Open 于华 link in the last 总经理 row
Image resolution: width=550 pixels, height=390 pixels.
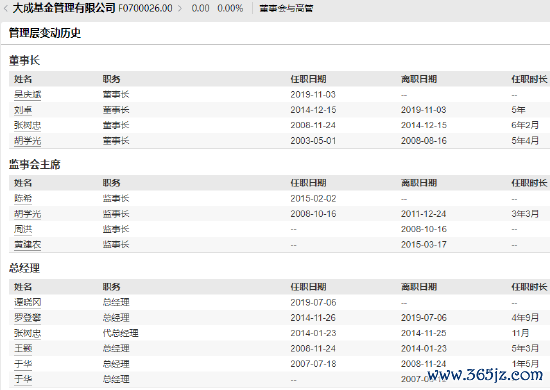pyautogui.click(x=23, y=379)
